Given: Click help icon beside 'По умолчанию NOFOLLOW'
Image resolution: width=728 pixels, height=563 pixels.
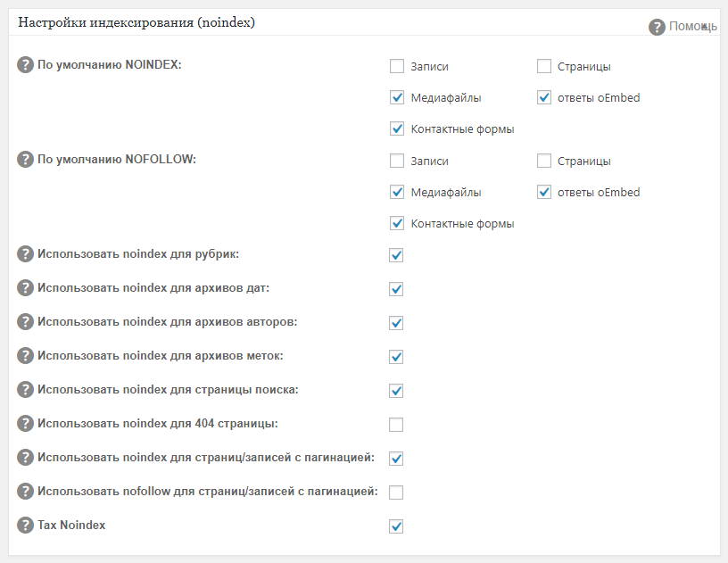Looking at the screenshot, I should [x=26, y=160].
